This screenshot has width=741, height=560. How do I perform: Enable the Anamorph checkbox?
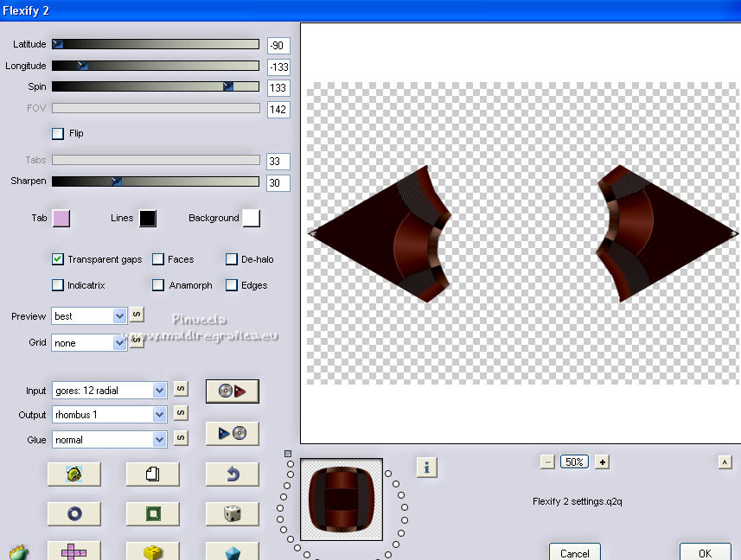coord(158,285)
